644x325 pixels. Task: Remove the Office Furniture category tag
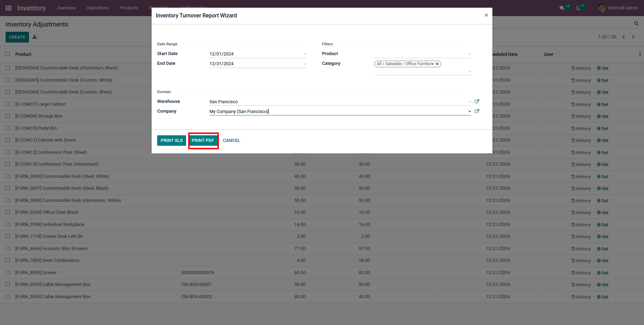click(x=437, y=64)
